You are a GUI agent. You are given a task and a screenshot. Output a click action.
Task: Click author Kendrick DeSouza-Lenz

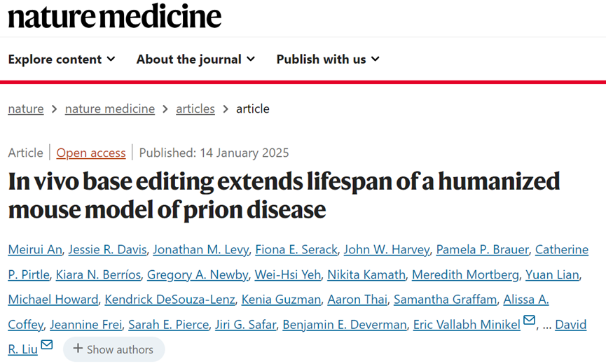(x=170, y=300)
